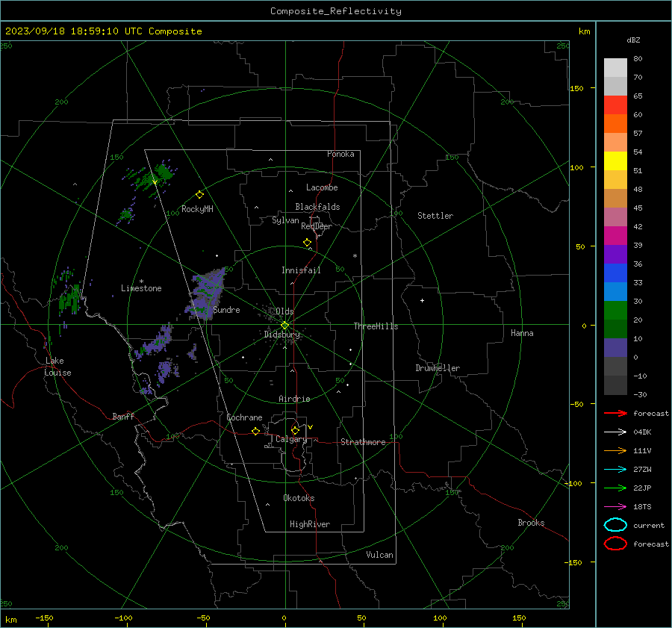Viewport: 672px width, 628px height.
Task: Click the Didsbury label
Action: tap(281, 335)
